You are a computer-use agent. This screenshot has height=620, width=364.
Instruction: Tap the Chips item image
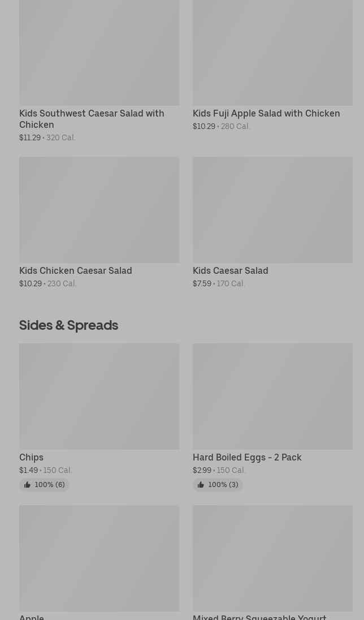pos(99,396)
